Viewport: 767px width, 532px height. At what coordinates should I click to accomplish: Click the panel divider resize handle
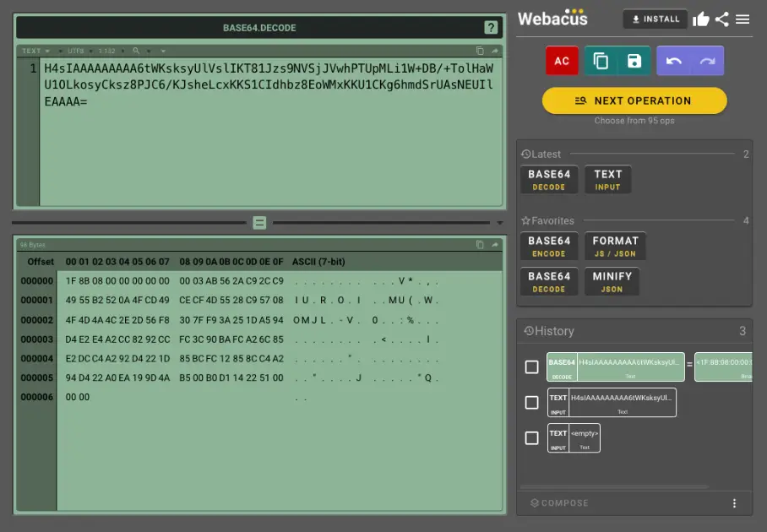click(x=259, y=223)
